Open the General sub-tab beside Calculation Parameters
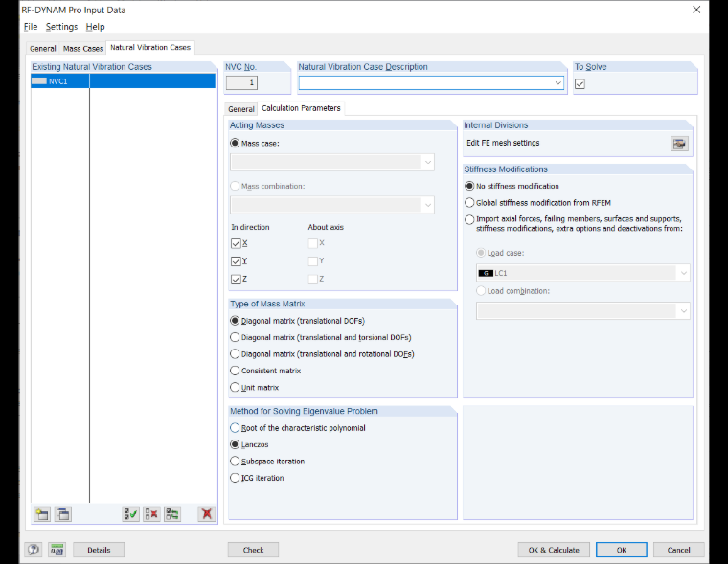This screenshot has height=564, width=728. (241, 109)
